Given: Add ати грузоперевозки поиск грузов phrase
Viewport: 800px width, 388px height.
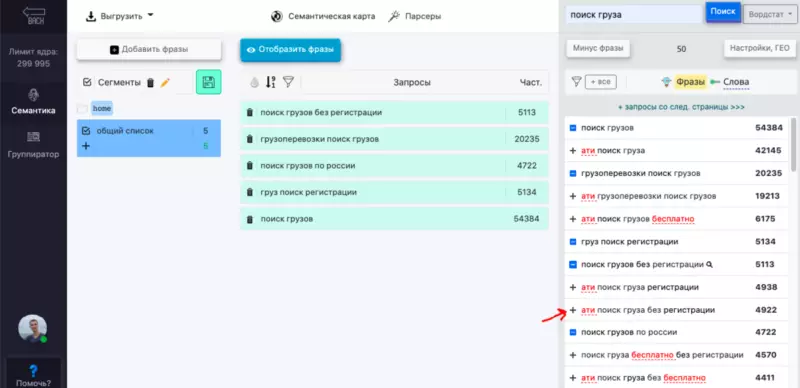Looking at the screenshot, I should 572,196.
